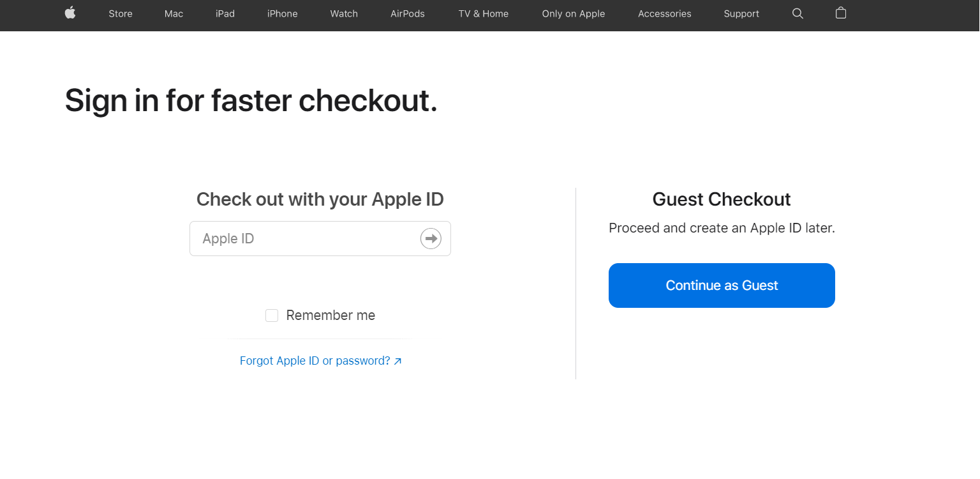Click the Sign in for faster checkout heading
Image resolution: width=980 pixels, height=479 pixels.
[251, 101]
